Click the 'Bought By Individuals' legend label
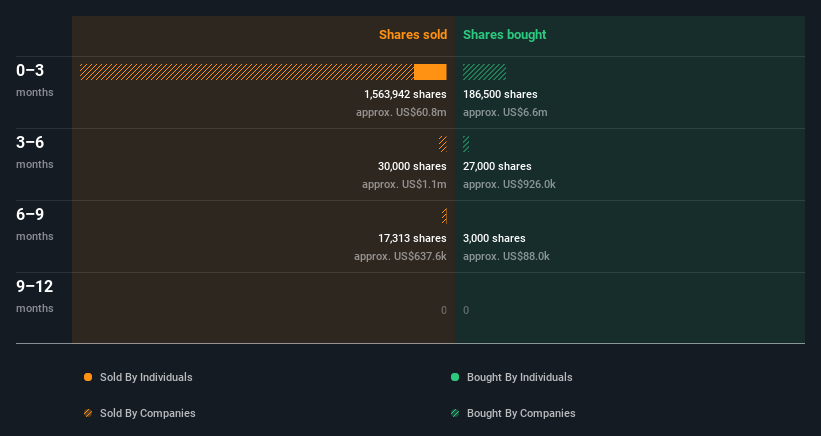Screen dimensions: 821x436 click(x=519, y=377)
